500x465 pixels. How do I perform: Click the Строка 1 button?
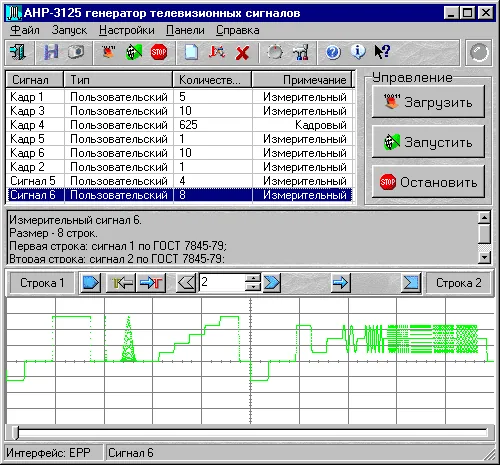pyautogui.click(x=42, y=283)
